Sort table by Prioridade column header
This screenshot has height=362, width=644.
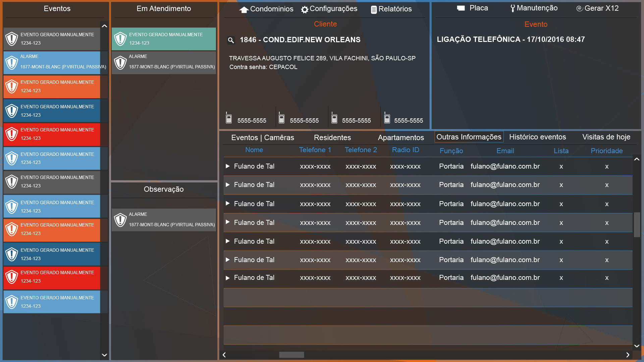pyautogui.click(x=606, y=151)
